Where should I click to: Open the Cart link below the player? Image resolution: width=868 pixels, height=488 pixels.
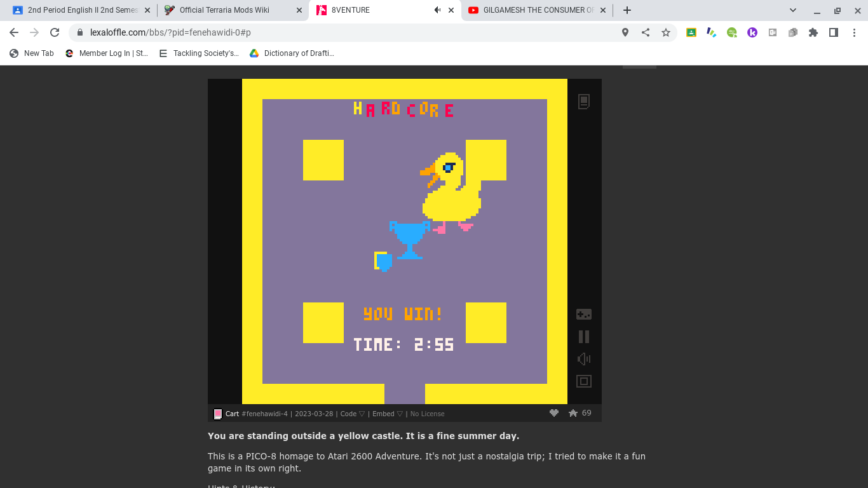(232, 414)
